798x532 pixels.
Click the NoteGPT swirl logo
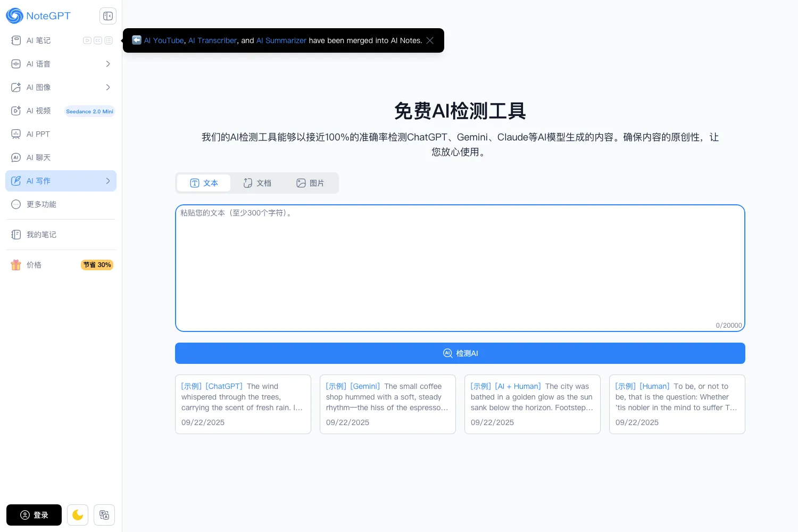coord(14,16)
